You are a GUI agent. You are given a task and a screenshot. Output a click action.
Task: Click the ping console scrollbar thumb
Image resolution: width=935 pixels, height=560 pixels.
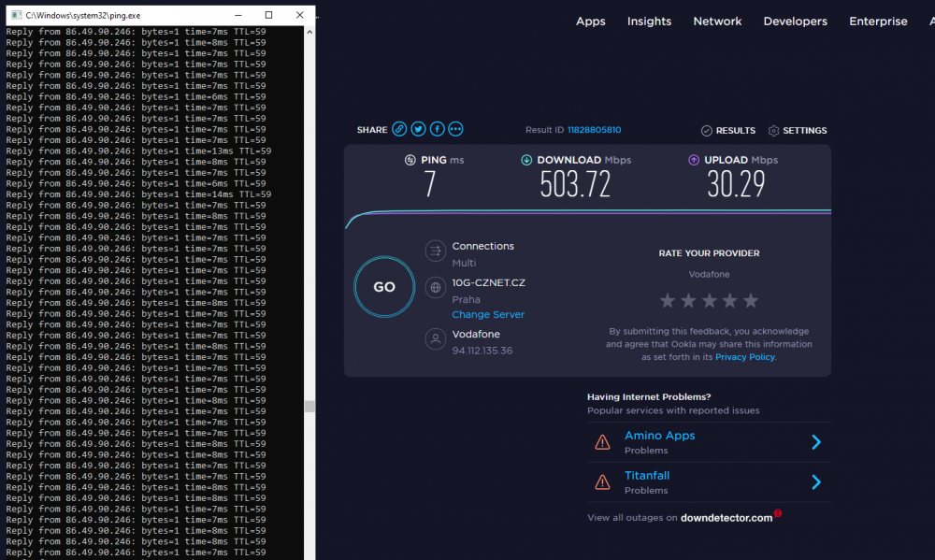coord(309,407)
